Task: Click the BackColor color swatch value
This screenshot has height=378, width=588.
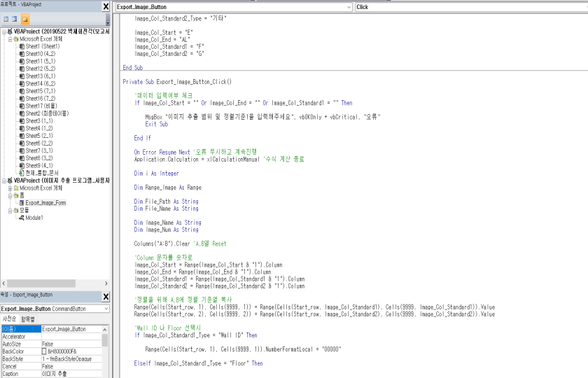Action: 45,351
